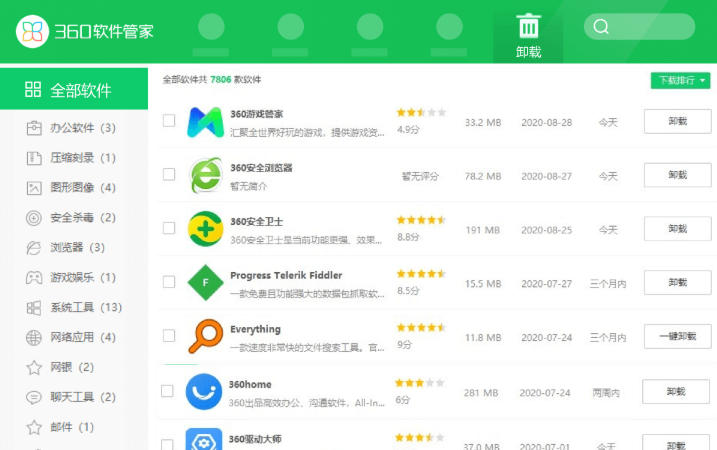The height and width of the screenshot is (450, 717).
Task: Click the 网银 star icon
Action: (34, 367)
